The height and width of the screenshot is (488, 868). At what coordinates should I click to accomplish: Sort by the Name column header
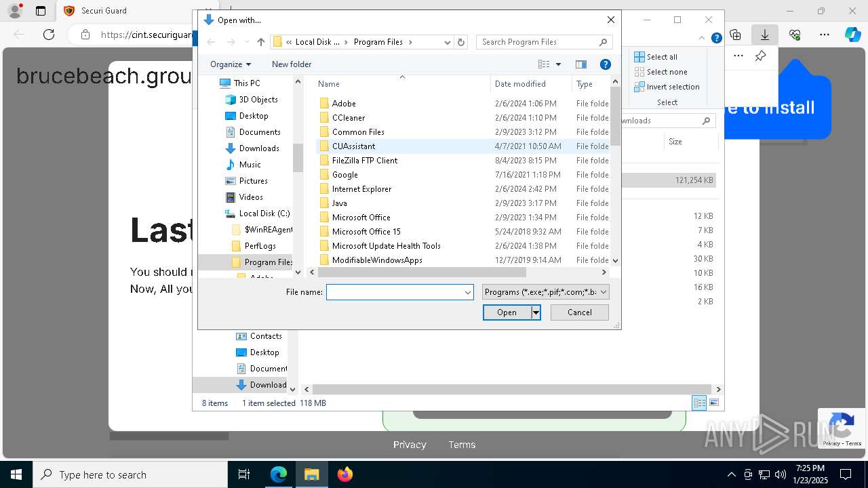point(329,84)
